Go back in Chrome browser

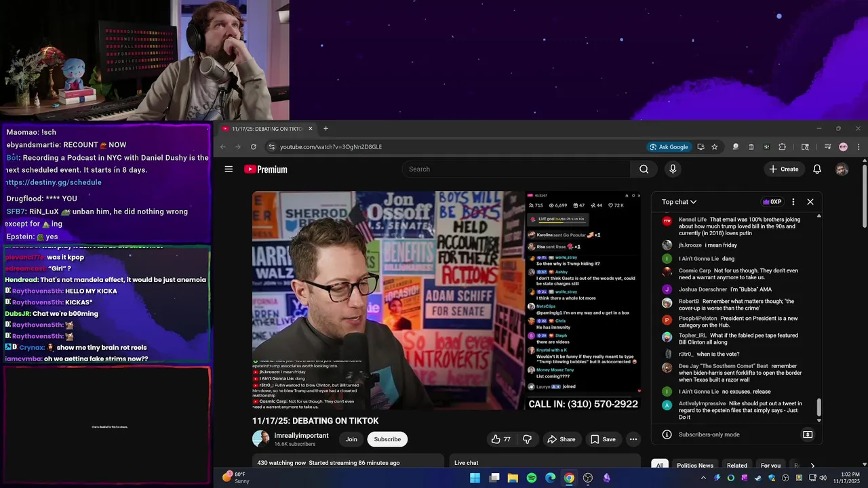click(223, 146)
